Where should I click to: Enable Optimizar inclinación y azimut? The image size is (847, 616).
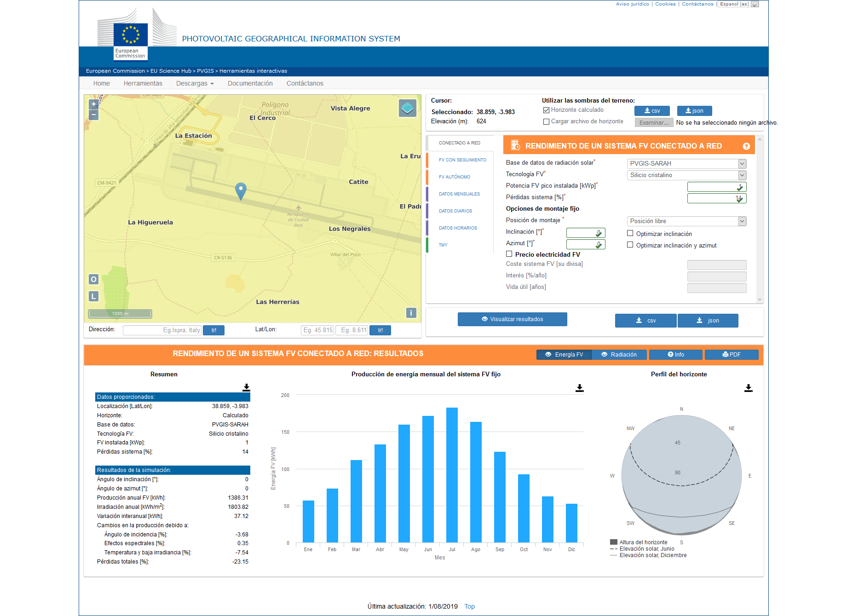coord(630,245)
